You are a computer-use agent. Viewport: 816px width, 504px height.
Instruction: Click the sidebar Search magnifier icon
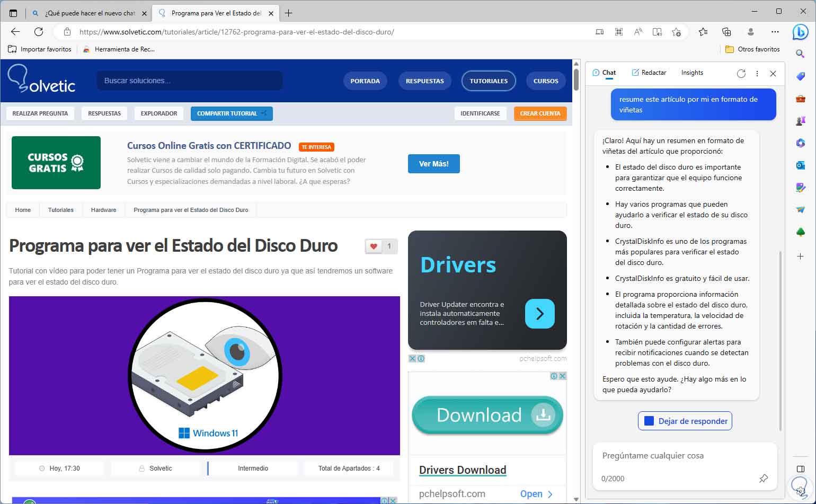800,54
